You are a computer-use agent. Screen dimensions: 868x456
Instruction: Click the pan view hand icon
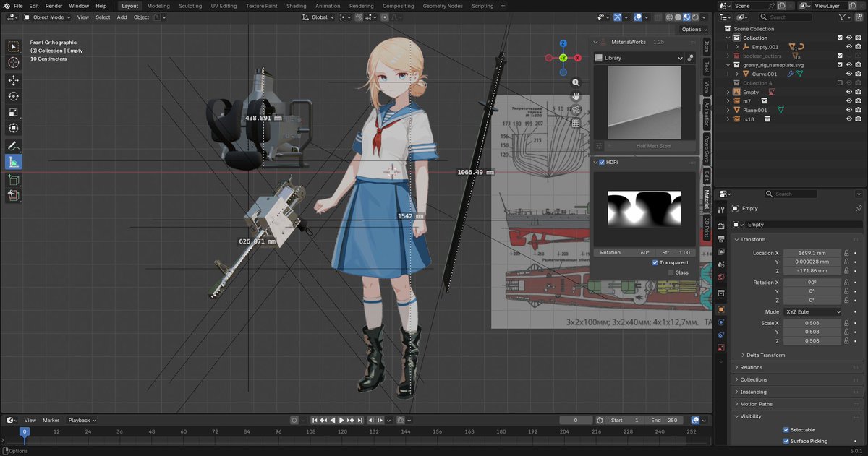click(576, 96)
